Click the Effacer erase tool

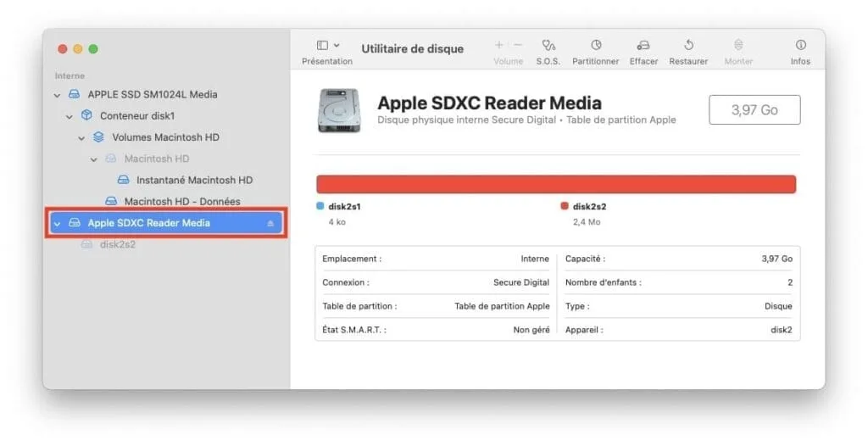[643, 52]
